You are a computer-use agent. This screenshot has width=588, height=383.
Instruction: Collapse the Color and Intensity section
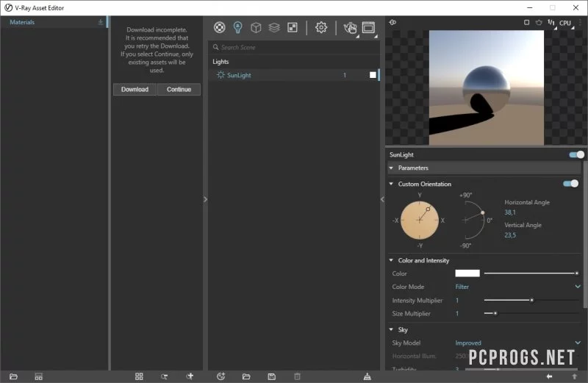pyautogui.click(x=391, y=260)
